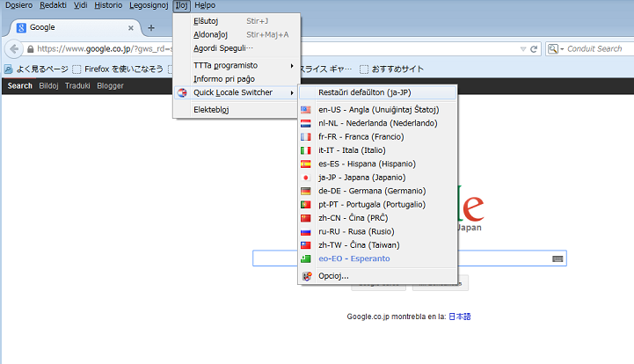Open Opcioj... for locale switcher

click(x=377, y=276)
